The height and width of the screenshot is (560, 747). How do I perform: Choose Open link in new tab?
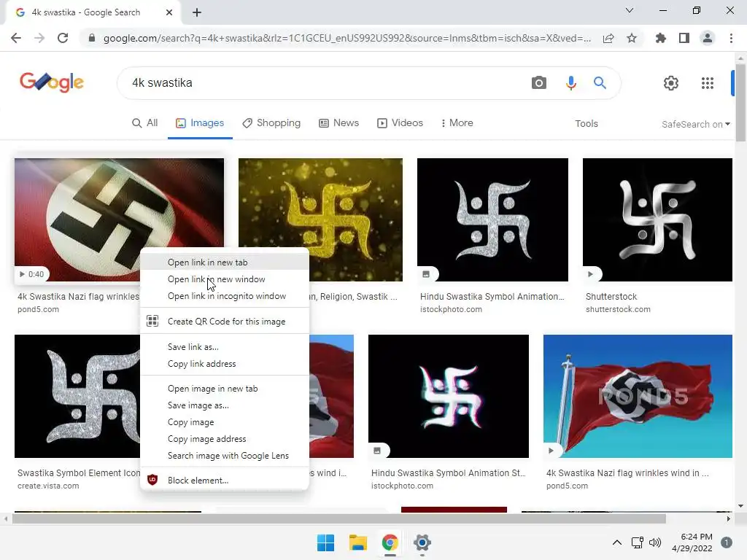225,262
